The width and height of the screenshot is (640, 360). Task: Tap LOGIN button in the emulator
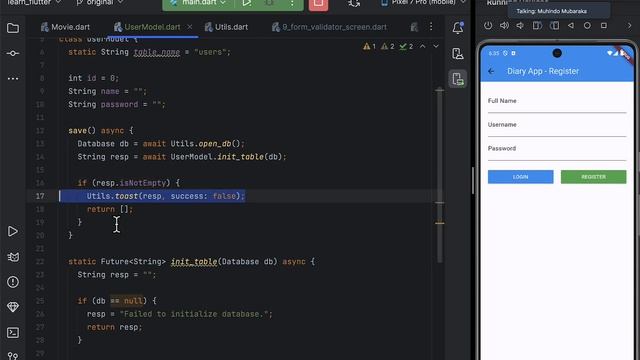point(520,177)
